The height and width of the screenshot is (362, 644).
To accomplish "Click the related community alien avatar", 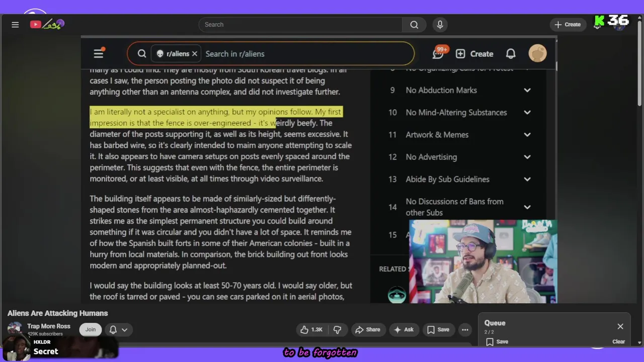I will (x=397, y=294).
